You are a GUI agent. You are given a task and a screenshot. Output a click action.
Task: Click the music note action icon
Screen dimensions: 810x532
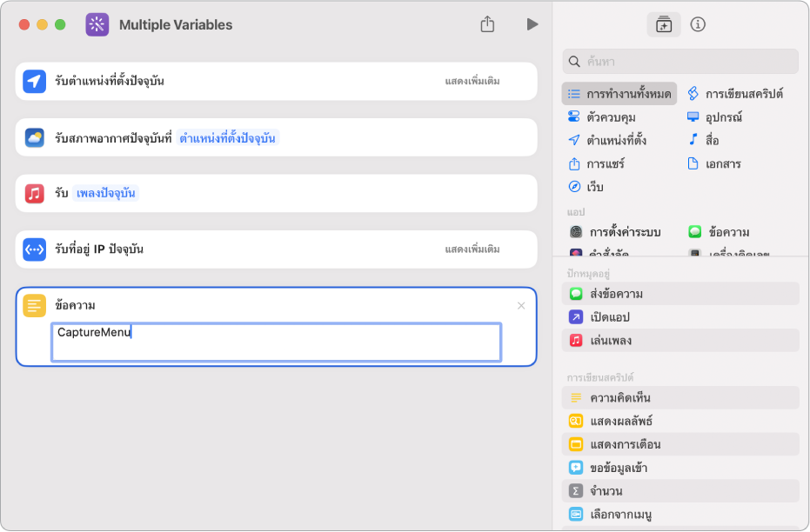[34, 194]
